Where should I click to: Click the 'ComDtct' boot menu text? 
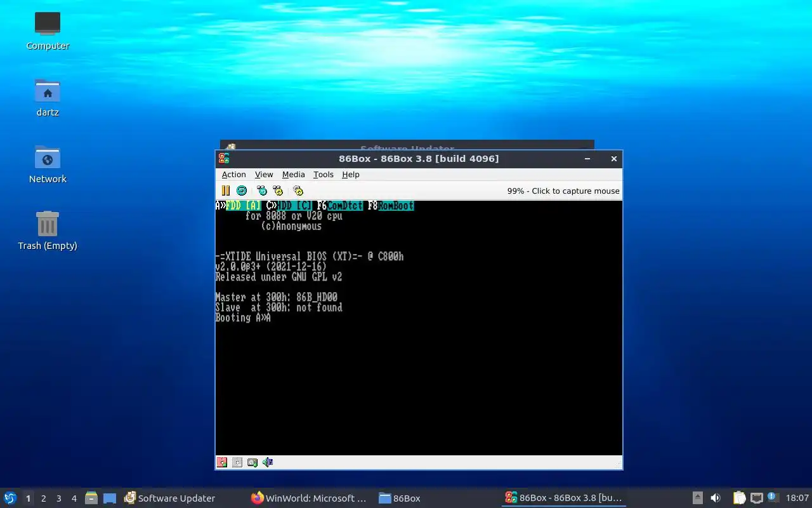click(x=345, y=206)
